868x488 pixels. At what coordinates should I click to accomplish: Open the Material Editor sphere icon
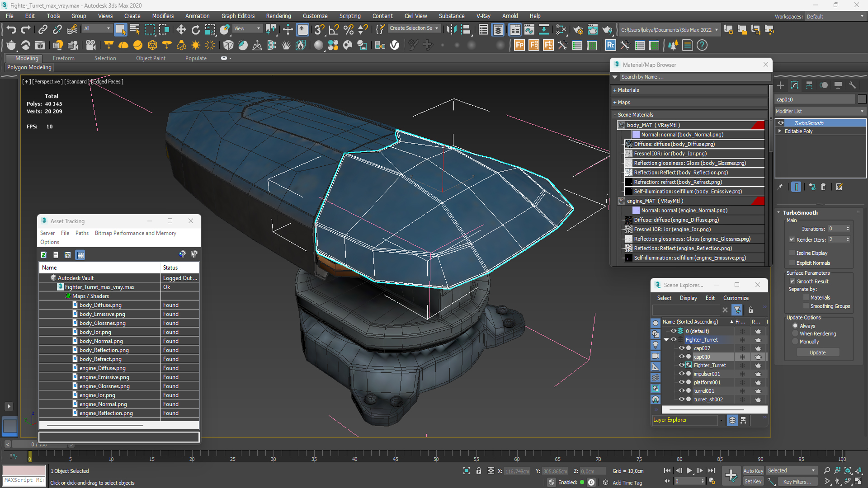coord(319,45)
